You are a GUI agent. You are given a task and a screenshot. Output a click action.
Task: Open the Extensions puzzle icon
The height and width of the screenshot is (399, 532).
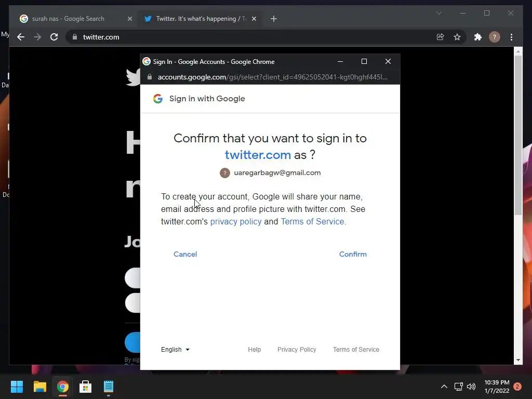[478, 37]
